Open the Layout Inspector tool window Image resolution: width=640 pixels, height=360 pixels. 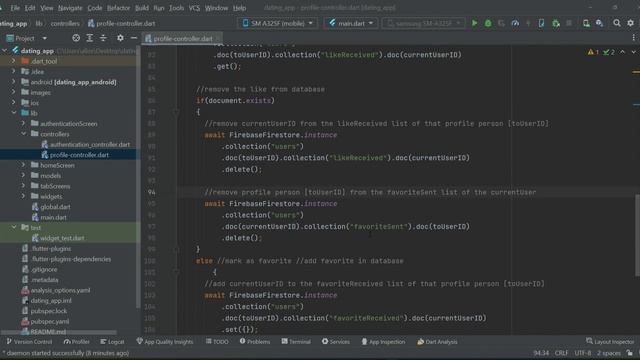610,342
